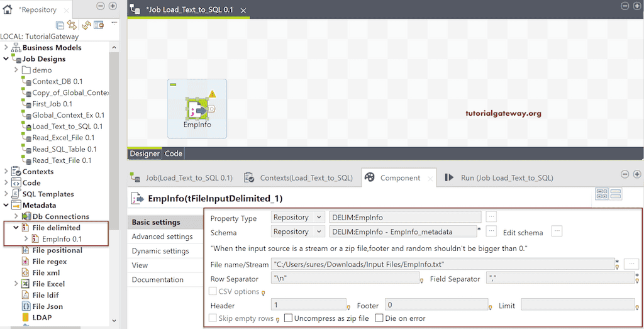Screen dimensions: 644x329
Task: Minimize the Repository panel with minus icon
Action: click(100, 6)
